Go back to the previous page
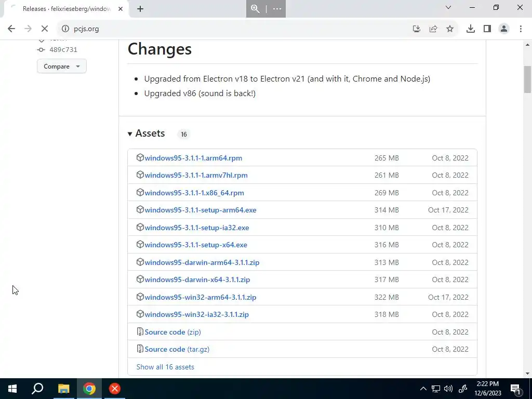532x399 pixels. tap(11, 29)
